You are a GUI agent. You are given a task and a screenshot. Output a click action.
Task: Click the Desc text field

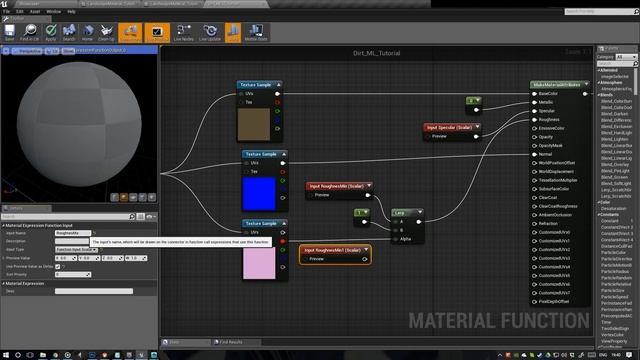[94, 291]
